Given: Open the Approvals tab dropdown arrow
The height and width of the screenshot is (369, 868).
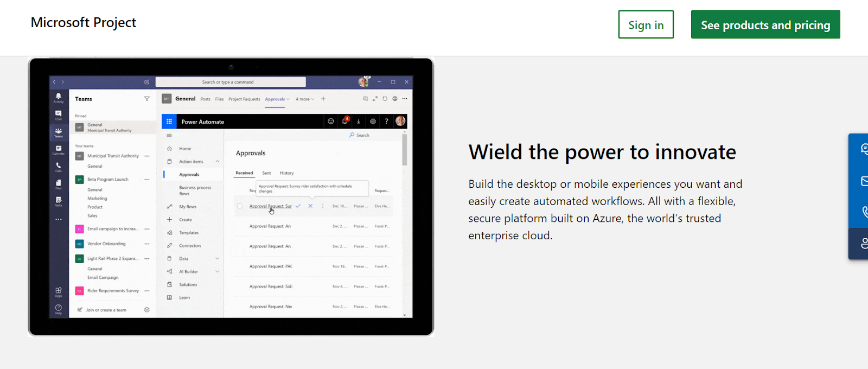Looking at the screenshot, I should [288, 99].
